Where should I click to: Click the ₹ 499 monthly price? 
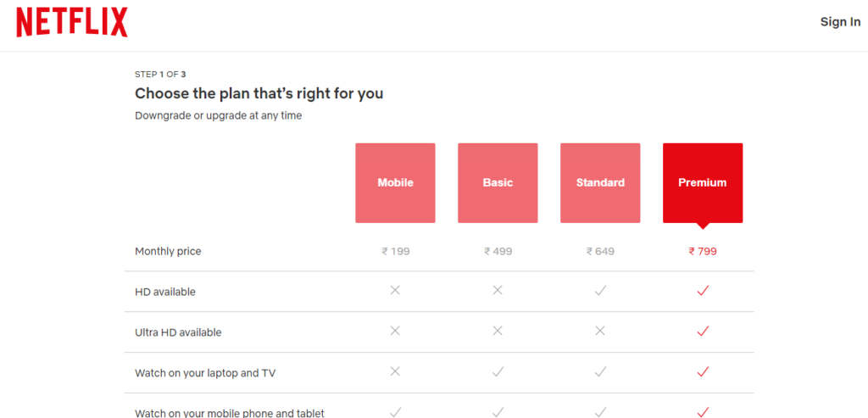(x=498, y=251)
